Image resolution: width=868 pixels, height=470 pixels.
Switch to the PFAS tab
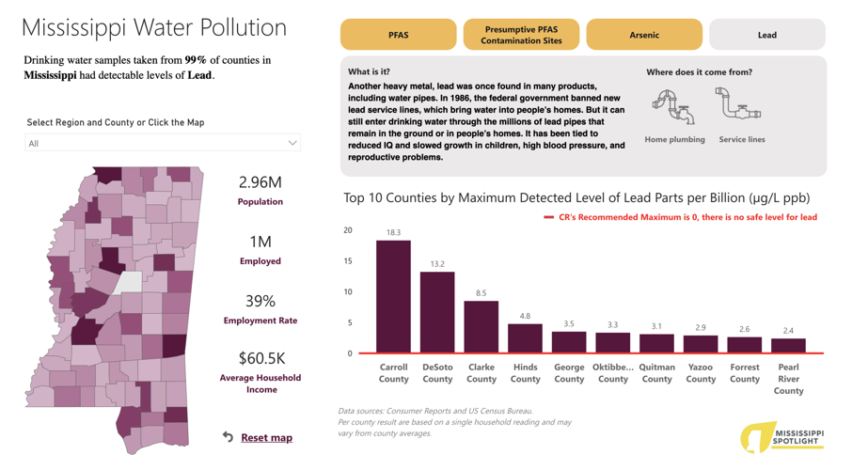pos(398,35)
